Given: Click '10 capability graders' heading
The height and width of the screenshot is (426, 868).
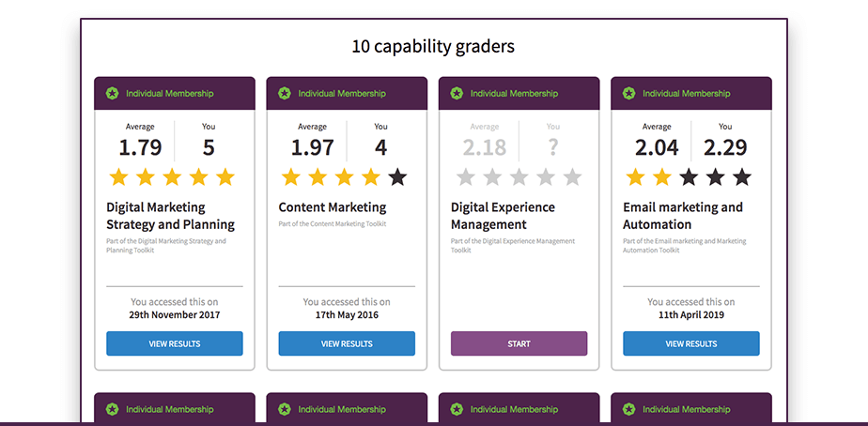Looking at the screenshot, I should coord(433,46).
